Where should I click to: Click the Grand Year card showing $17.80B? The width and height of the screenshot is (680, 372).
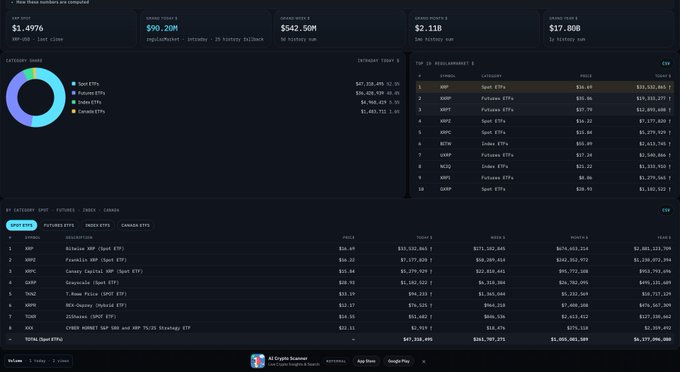tap(608, 29)
